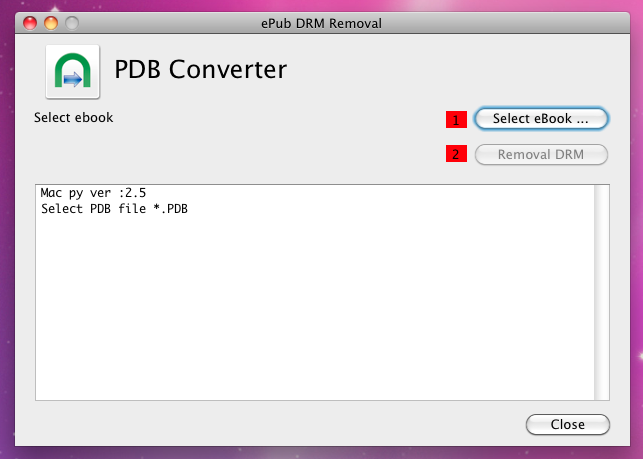Click the "ePub DRM Removal" window title
The width and height of the screenshot is (643, 459).
322,22
